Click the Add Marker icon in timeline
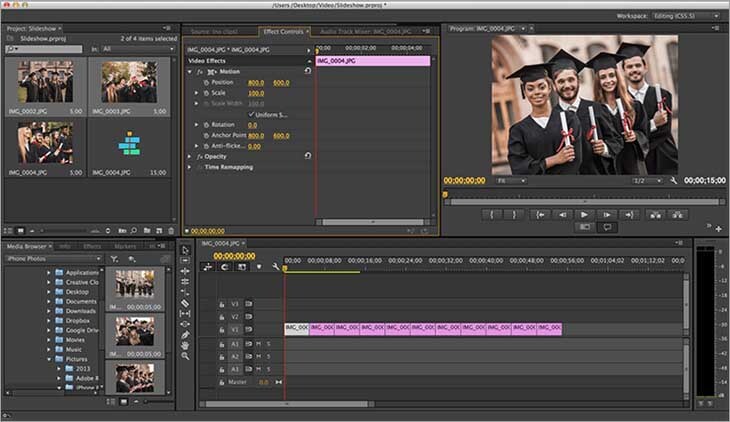Screen dimensions: 730x422 pyautogui.click(x=259, y=267)
